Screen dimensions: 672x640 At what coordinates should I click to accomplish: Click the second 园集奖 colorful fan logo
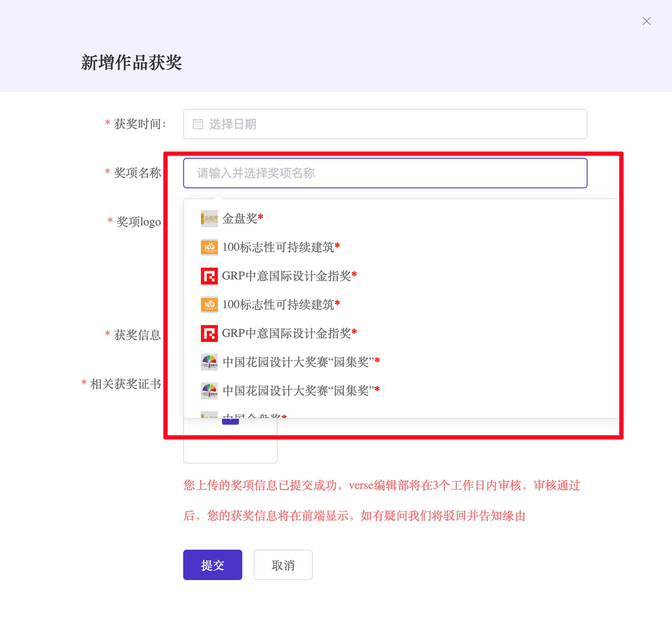[x=209, y=391]
